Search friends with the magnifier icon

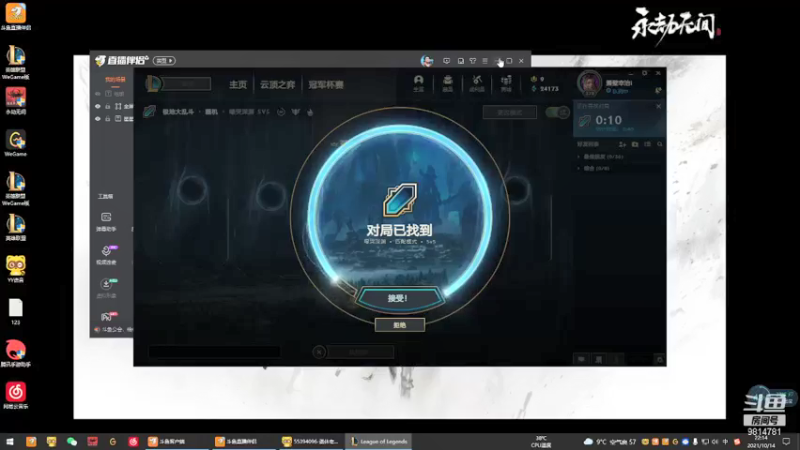tap(660, 144)
